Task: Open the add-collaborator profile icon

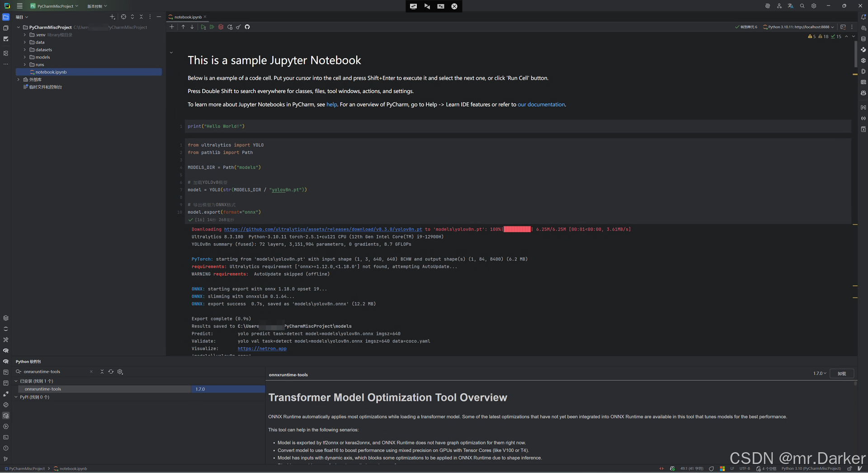Action: click(779, 6)
